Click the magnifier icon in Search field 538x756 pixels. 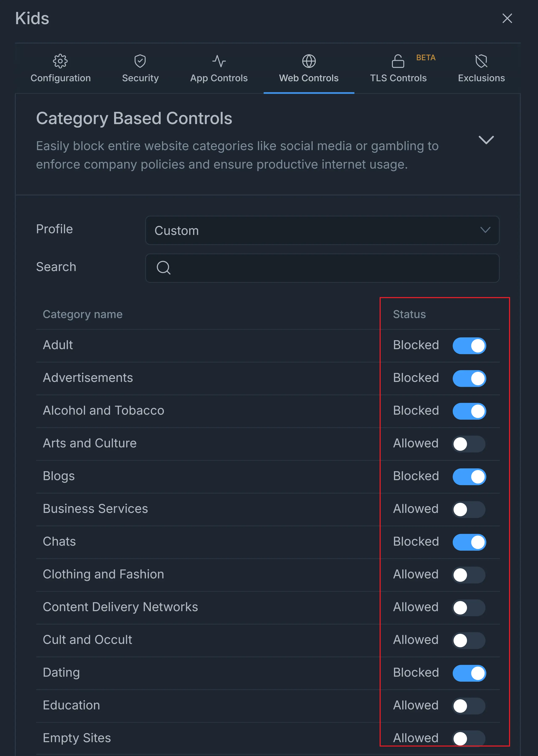164,267
